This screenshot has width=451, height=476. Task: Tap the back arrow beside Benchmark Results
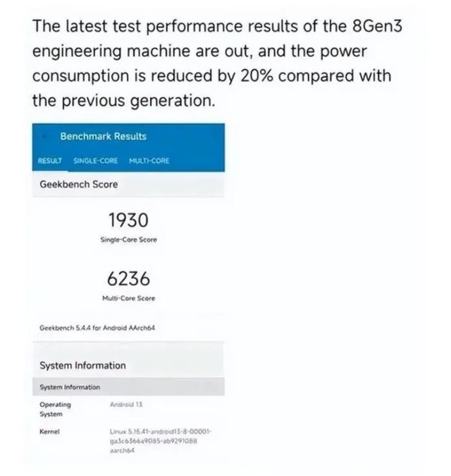[x=46, y=137]
